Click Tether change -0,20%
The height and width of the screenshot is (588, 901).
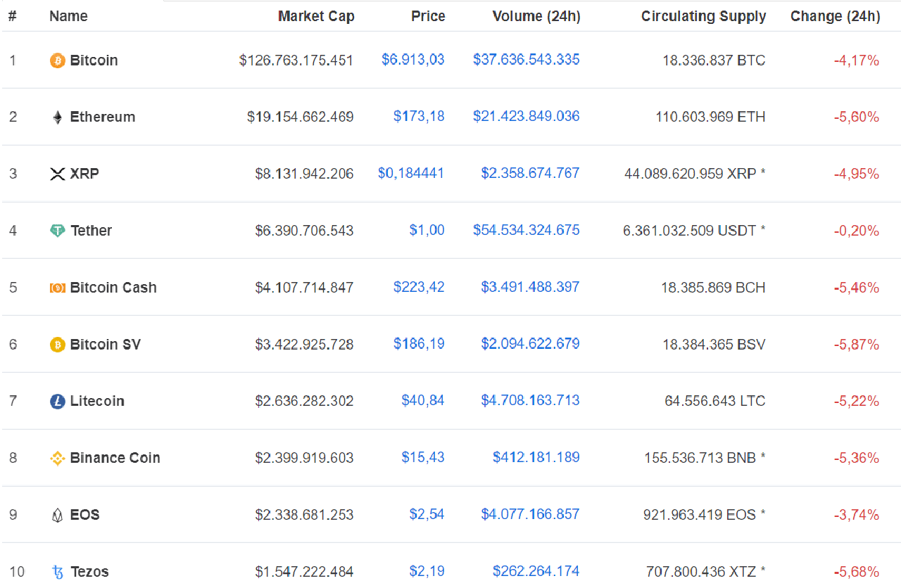[857, 231]
